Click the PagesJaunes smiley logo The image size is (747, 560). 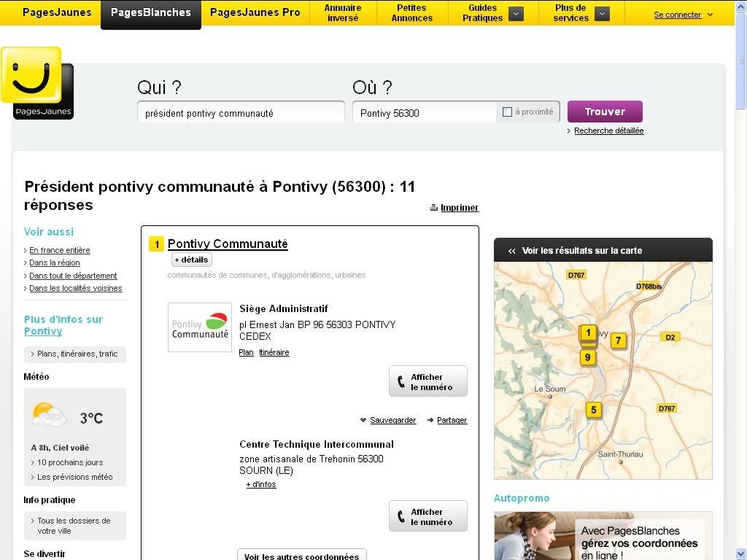(x=37, y=83)
